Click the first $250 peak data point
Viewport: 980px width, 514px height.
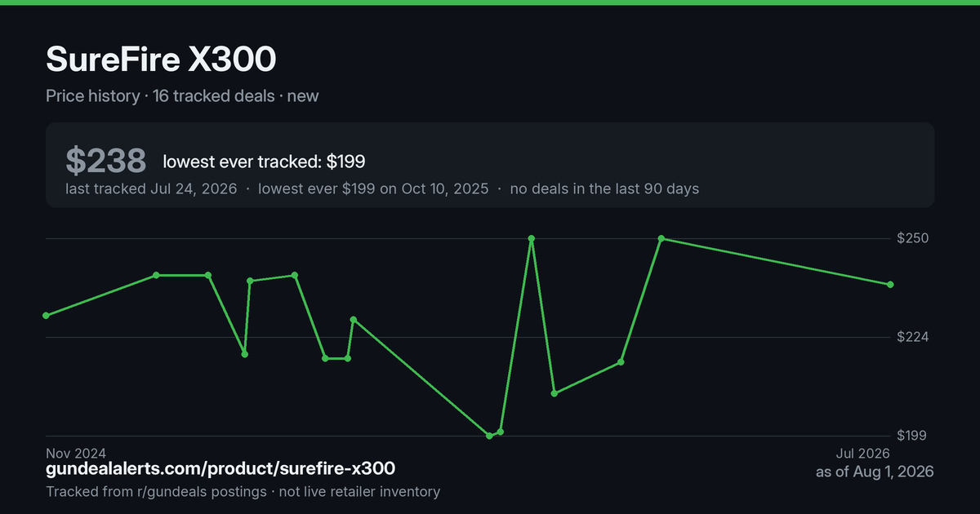(532, 238)
